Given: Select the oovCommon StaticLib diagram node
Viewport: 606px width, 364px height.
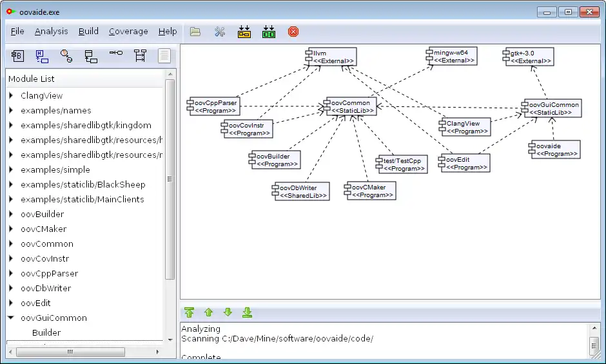Looking at the screenshot, I should point(350,106).
